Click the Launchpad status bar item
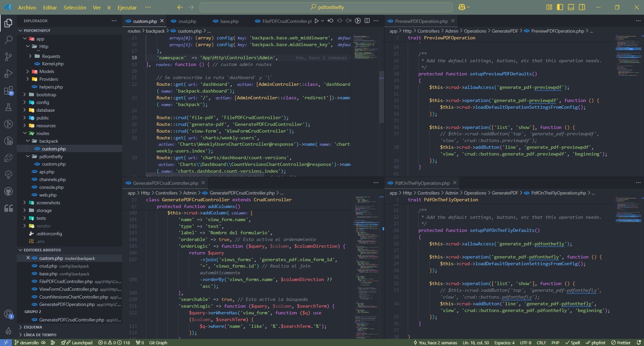The width and height of the screenshot is (644, 346). click(77, 343)
